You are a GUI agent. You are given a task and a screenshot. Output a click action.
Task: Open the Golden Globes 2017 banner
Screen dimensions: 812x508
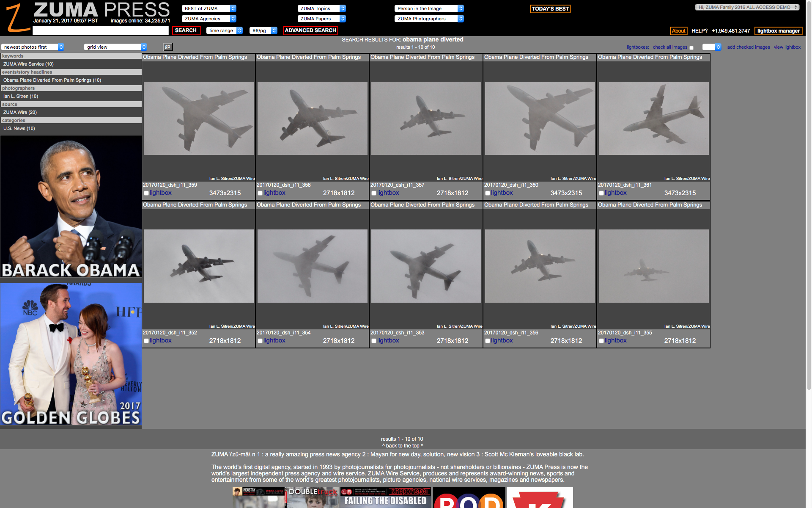coord(71,355)
